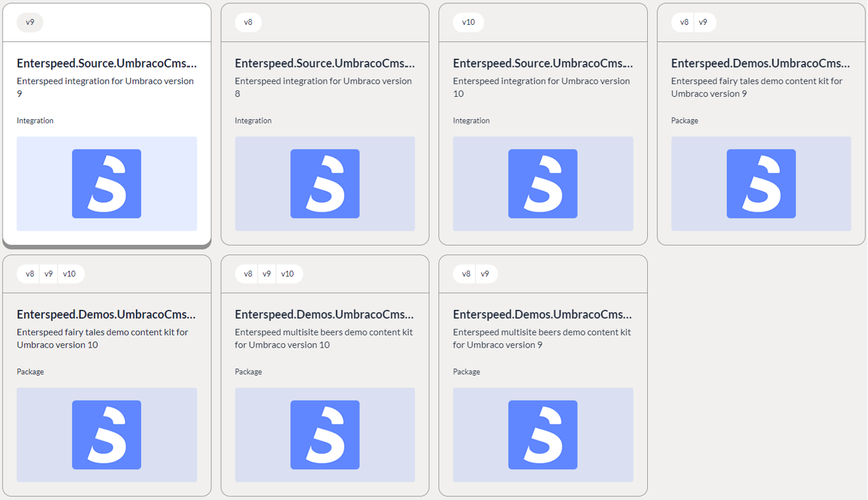Click v9 tag on multisite beers version 9 card
The image size is (868, 500).
(x=485, y=274)
